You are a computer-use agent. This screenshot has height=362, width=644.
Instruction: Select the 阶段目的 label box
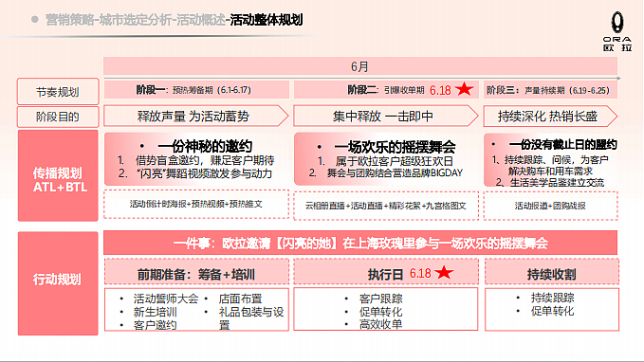click(58, 117)
